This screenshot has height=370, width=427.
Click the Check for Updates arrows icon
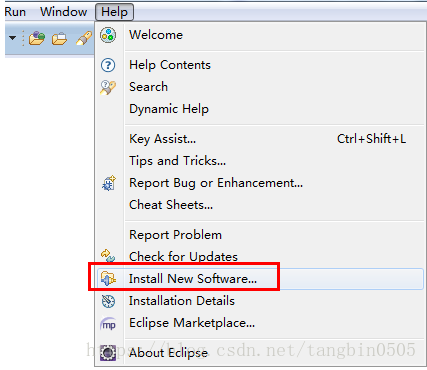tap(108, 256)
